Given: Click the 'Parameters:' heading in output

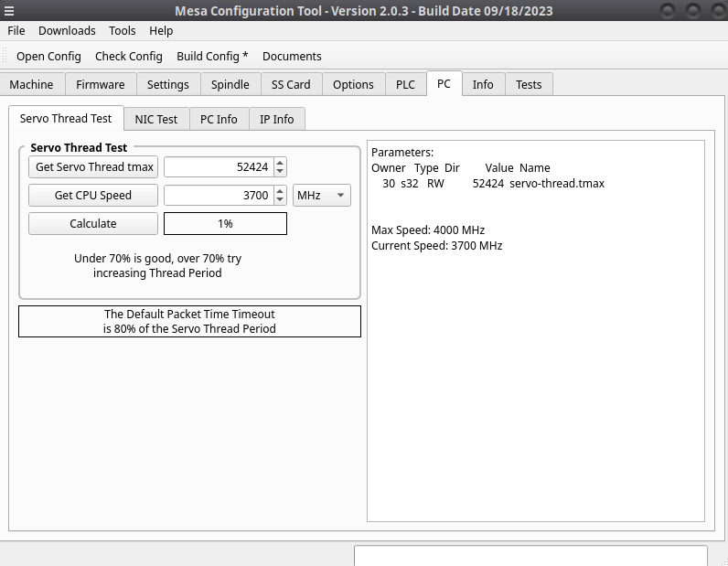Looking at the screenshot, I should coord(402,153).
